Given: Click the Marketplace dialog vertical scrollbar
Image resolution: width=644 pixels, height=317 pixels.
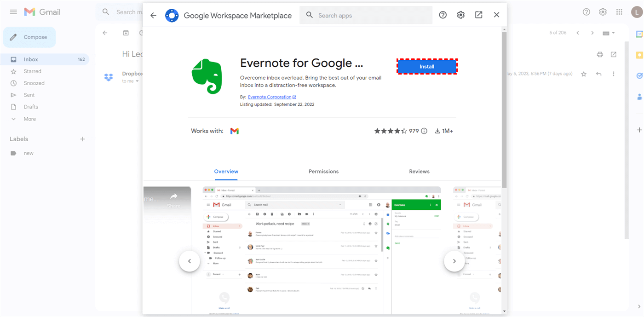Looking at the screenshot, I should tap(504, 110).
